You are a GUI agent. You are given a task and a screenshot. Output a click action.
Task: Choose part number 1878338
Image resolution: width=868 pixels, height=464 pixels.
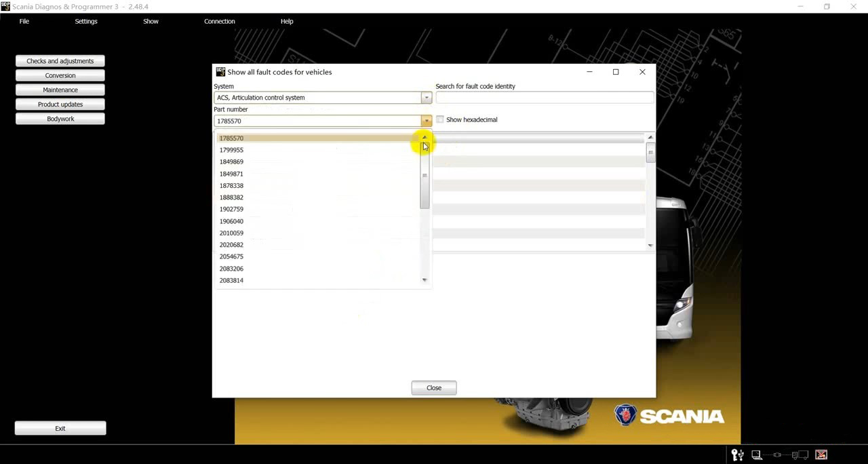pyautogui.click(x=318, y=186)
